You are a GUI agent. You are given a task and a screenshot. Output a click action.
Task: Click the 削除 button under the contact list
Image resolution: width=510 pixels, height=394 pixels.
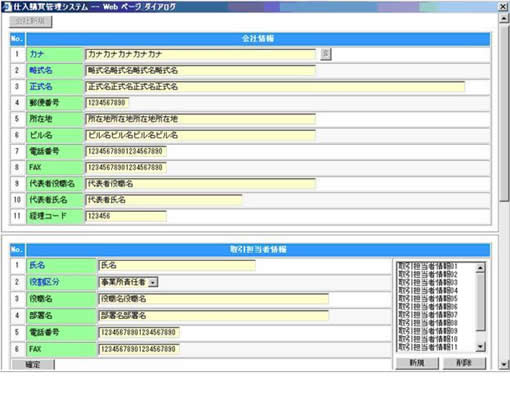pyautogui.click(x=464, y=363)
